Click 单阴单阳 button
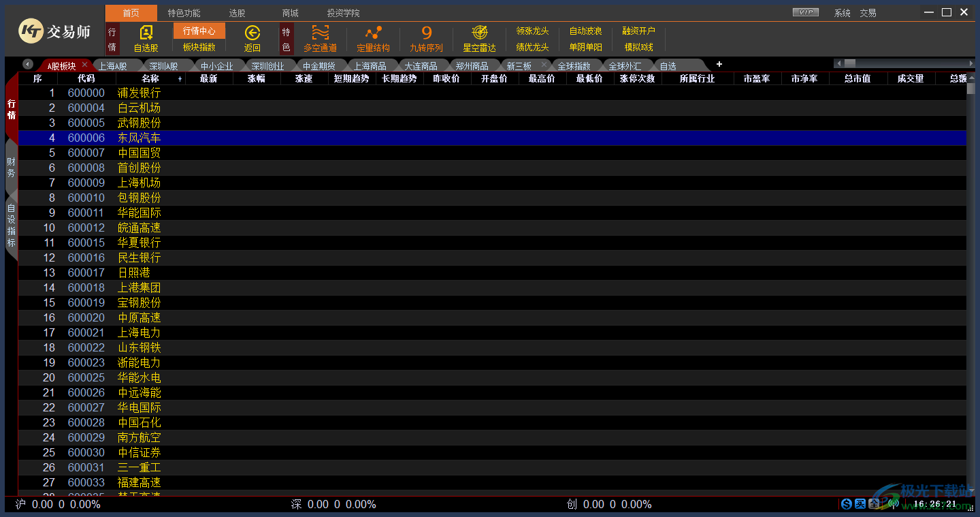 pos(586,47)
